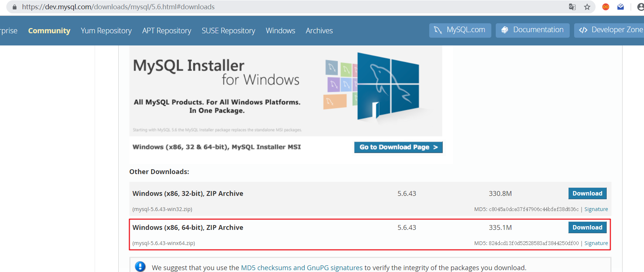
Task: Select Windows (x86, 32 & 64-bit), MySQL Installer MSI text
Action: point(217,147)
